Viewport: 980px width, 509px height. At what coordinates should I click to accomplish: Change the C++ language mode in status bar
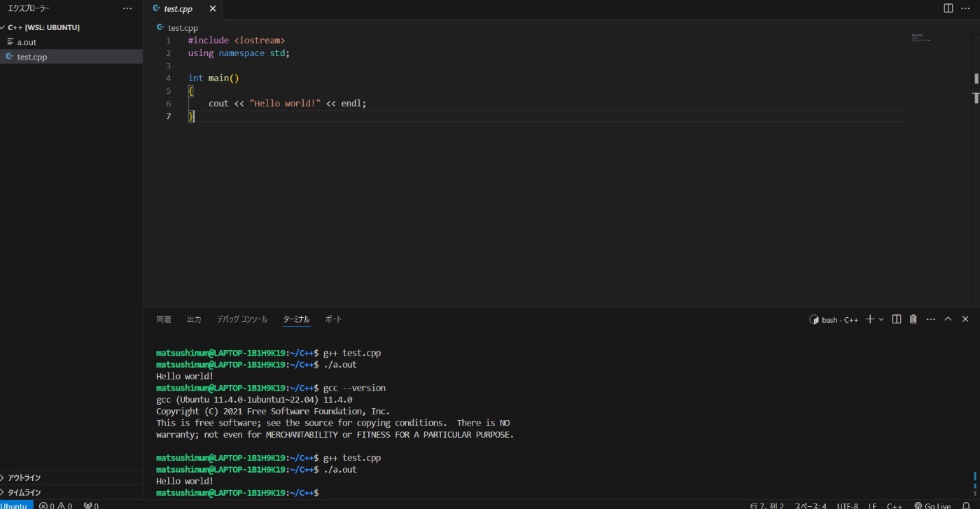894,505
